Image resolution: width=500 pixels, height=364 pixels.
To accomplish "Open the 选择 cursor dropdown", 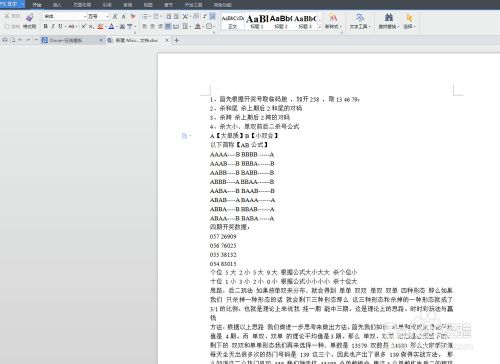I will coord(409,22).
